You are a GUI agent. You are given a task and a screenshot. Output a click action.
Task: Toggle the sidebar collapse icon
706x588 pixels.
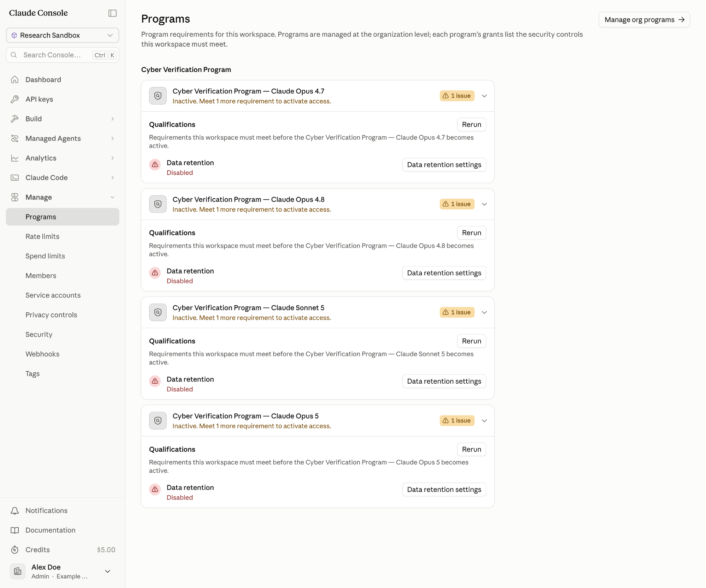(x=112, y=13)
